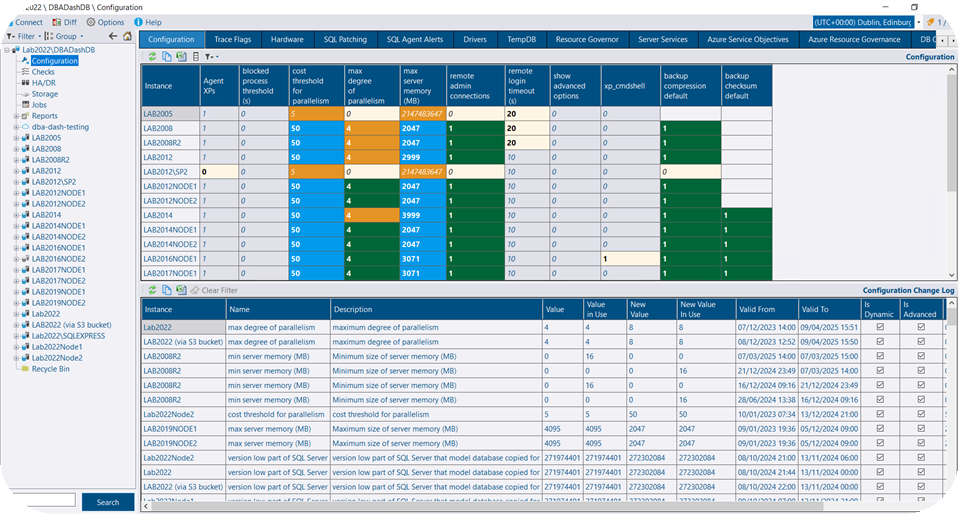Collapse the Lab2022\DBADashDB root node
The image size is (960, 515).
7,50
